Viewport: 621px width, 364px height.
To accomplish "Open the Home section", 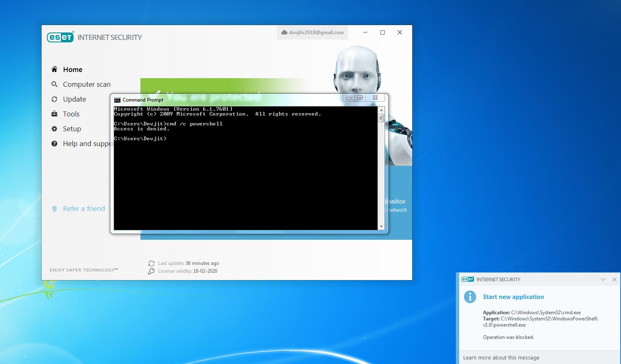I will (73, 70).
